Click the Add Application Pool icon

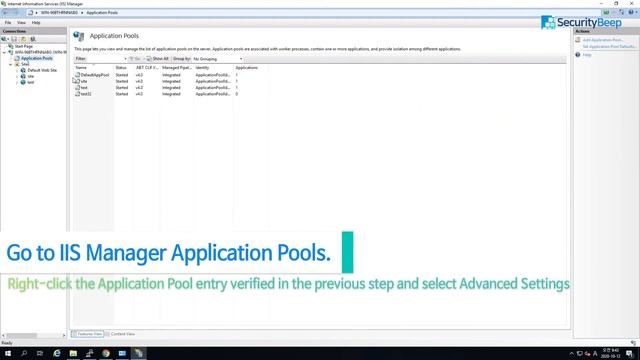578,40
